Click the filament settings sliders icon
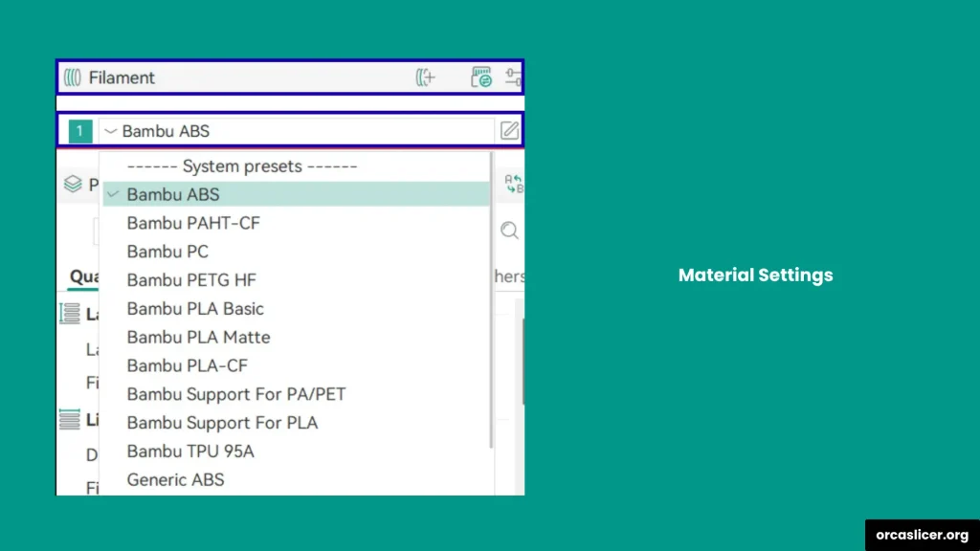This screenshot has height=551, width=980. 513,78
